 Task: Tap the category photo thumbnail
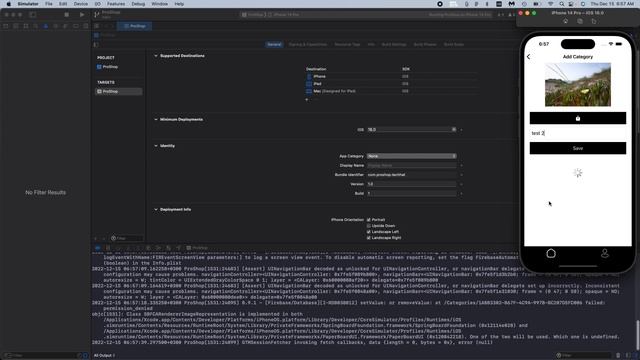click(x=578, y=84)
